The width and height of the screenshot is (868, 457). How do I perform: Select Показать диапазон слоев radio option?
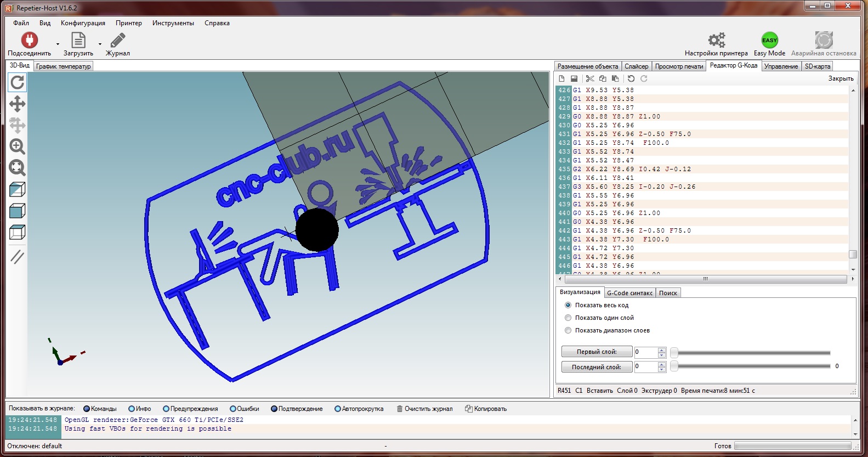click(x=568, y=330)
